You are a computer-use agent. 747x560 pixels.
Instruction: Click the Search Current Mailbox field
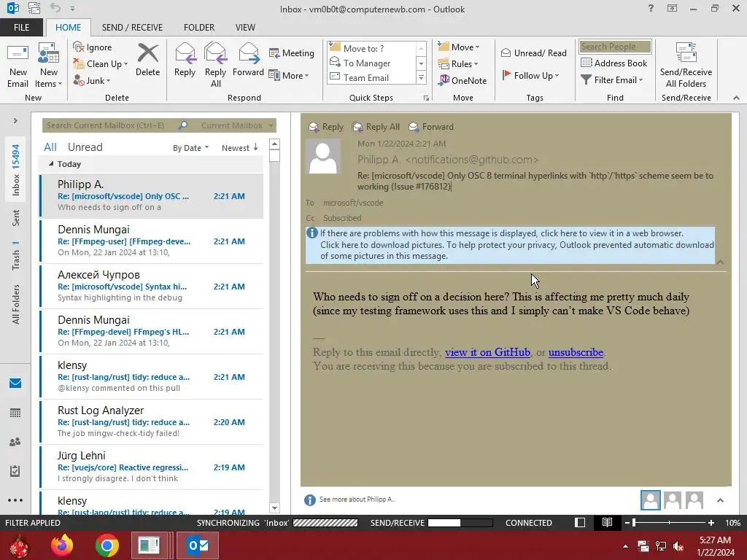[109, 125]
